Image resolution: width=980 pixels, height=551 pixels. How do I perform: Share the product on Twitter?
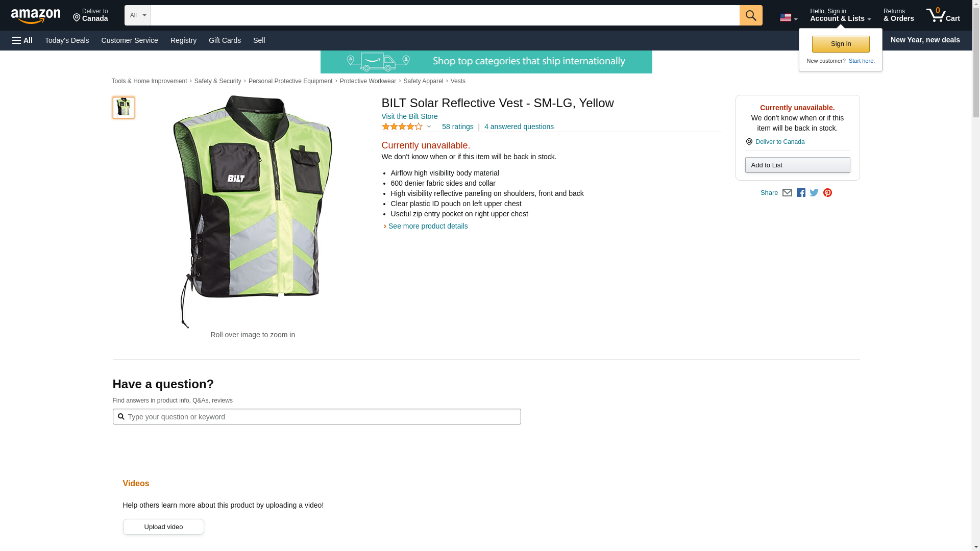[814, 193]
